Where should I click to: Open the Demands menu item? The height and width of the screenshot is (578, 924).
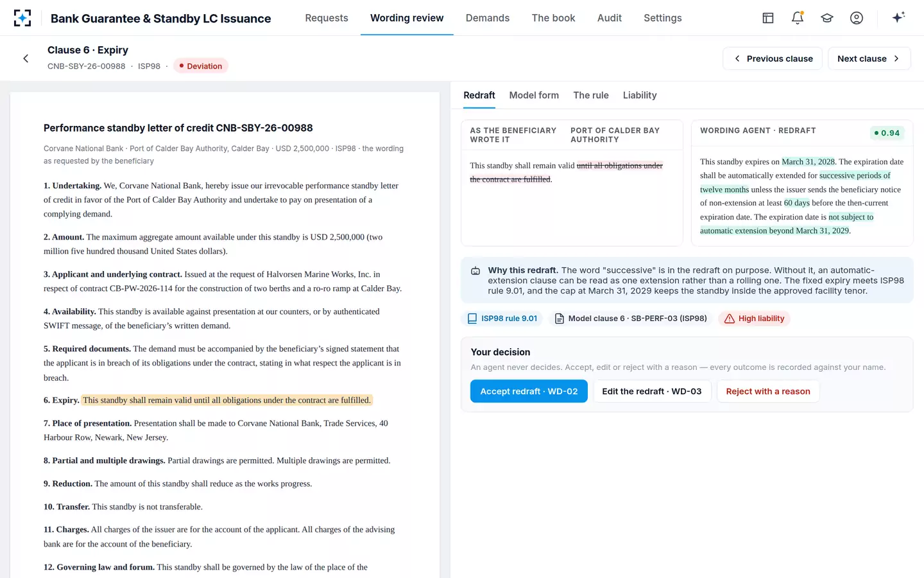pyautogui.click(x=488, y=18)
